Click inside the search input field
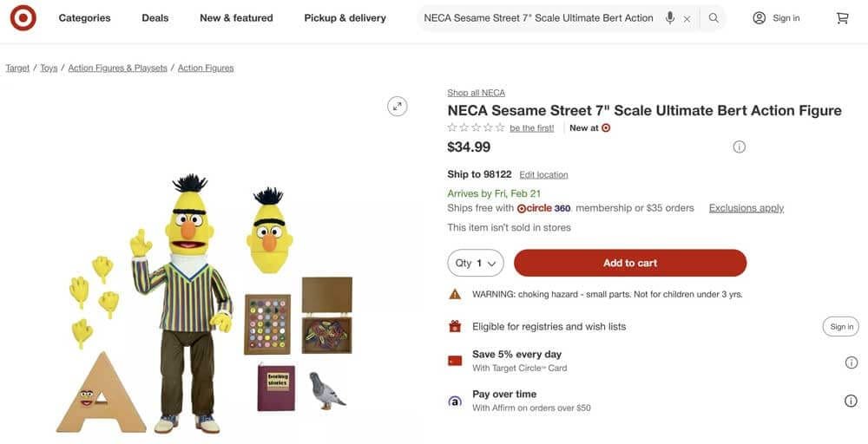The height and width of the screenshot is (444, 868). (538, 17)
